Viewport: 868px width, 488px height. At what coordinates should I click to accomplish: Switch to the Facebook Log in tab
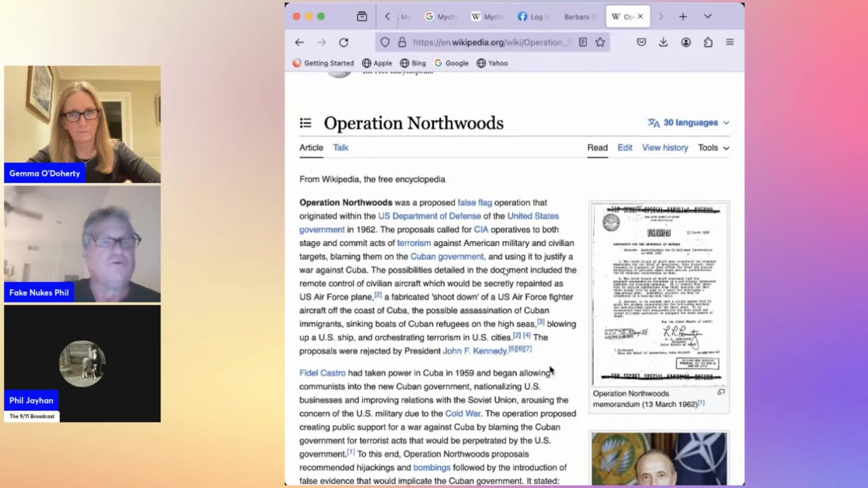click(534, 16)
